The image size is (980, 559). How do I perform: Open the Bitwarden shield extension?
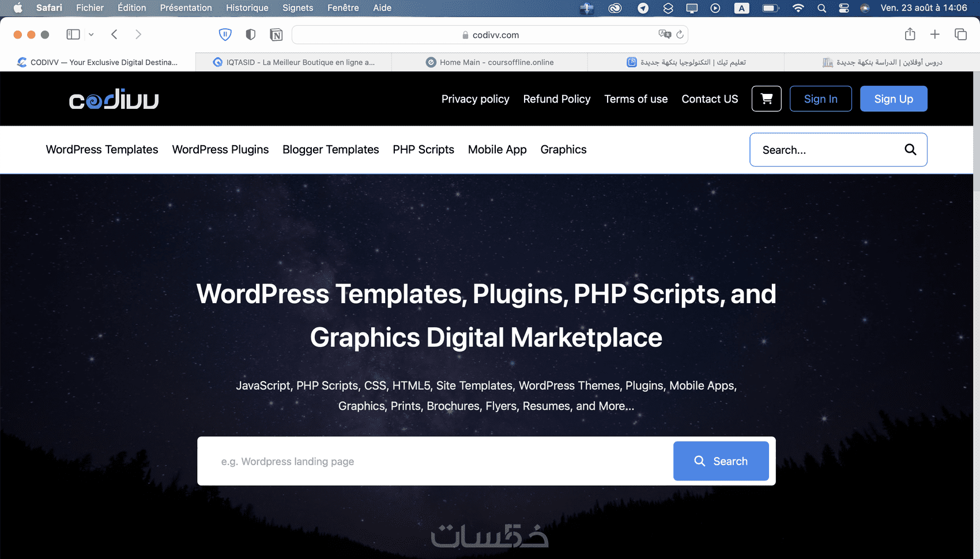coord(225,35)
